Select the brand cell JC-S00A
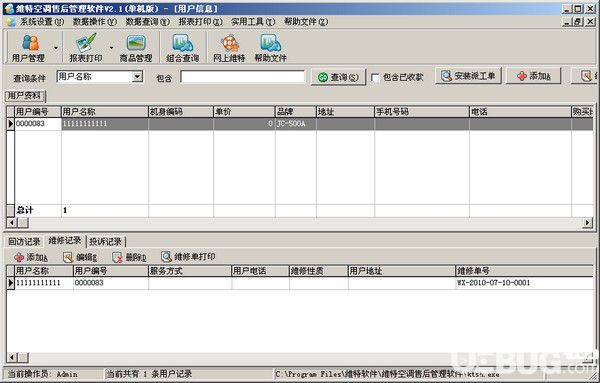600x383 pixels. click(296, 124)
